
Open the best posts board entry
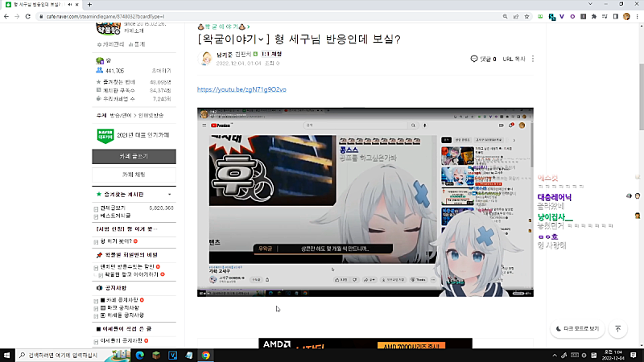[x=115, y=216]
